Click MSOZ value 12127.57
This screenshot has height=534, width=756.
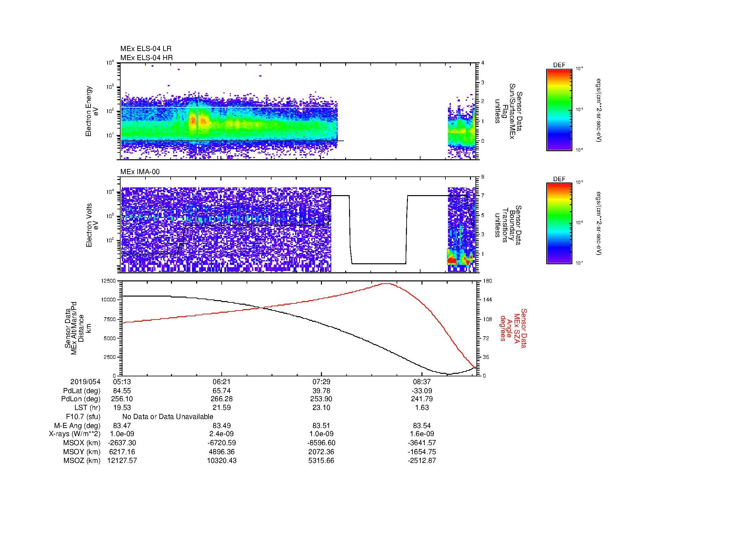click(x=122, y=461)
